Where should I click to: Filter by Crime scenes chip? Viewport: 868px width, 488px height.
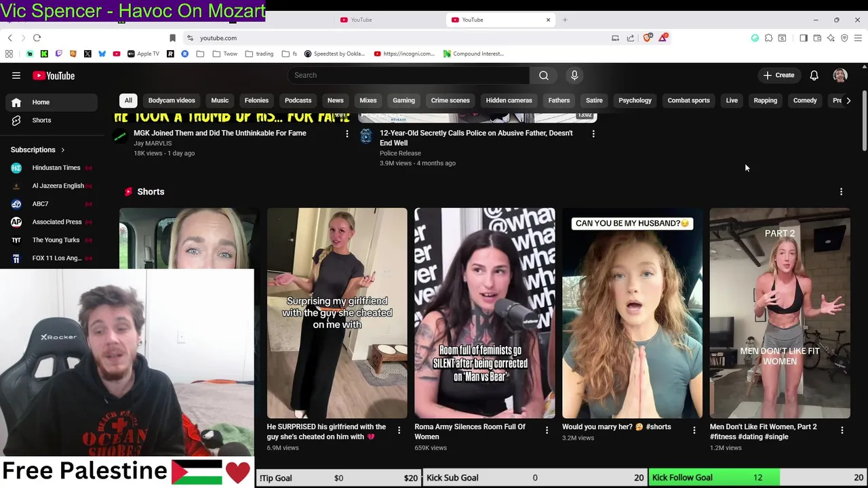click(x=450, y=100)
